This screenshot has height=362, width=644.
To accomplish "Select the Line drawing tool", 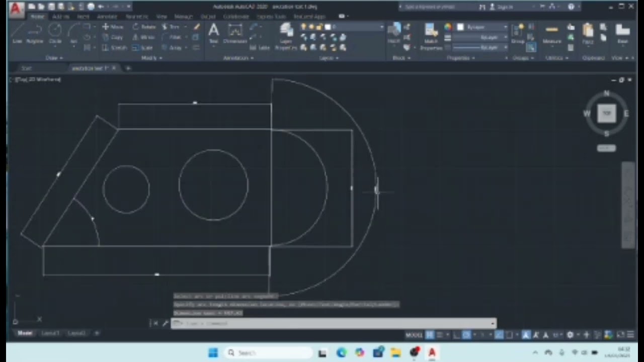I will [17, 33].
